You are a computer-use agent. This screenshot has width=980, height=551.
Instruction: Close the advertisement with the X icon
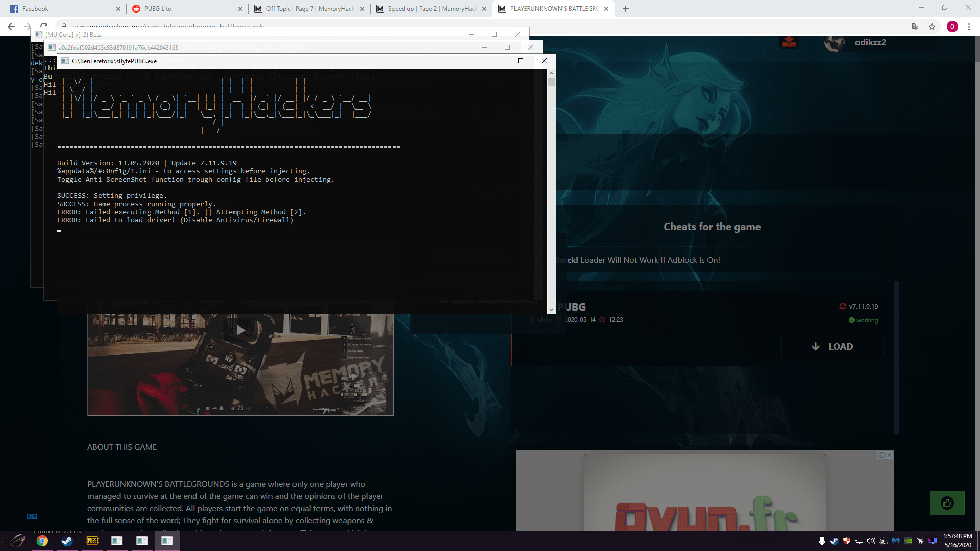point(890,455)
